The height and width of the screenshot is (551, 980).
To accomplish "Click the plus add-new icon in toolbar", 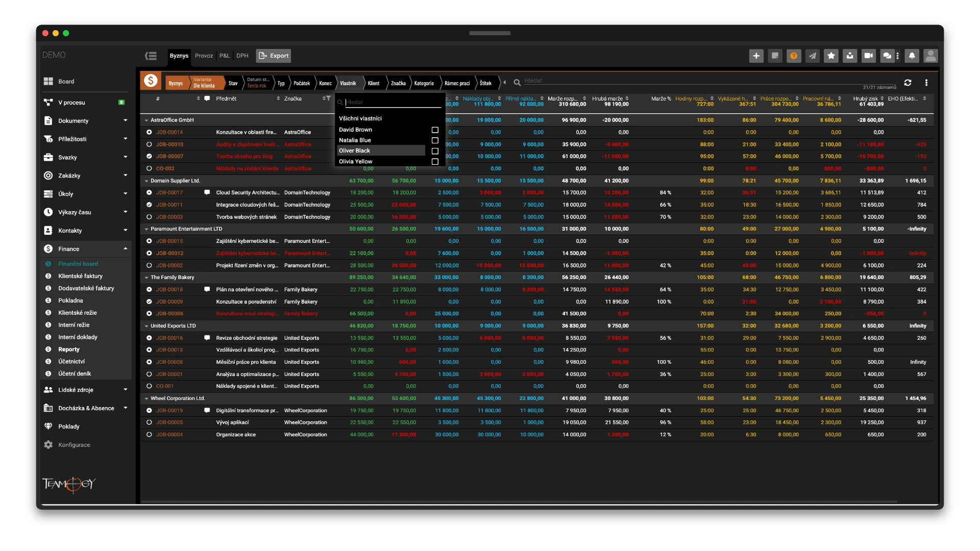I will click(756, 56).
